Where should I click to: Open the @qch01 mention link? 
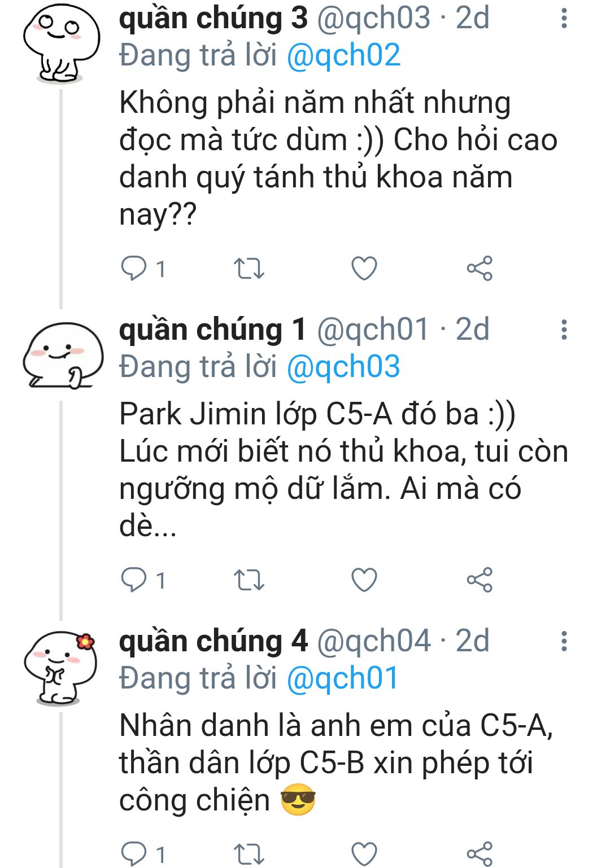342,678
